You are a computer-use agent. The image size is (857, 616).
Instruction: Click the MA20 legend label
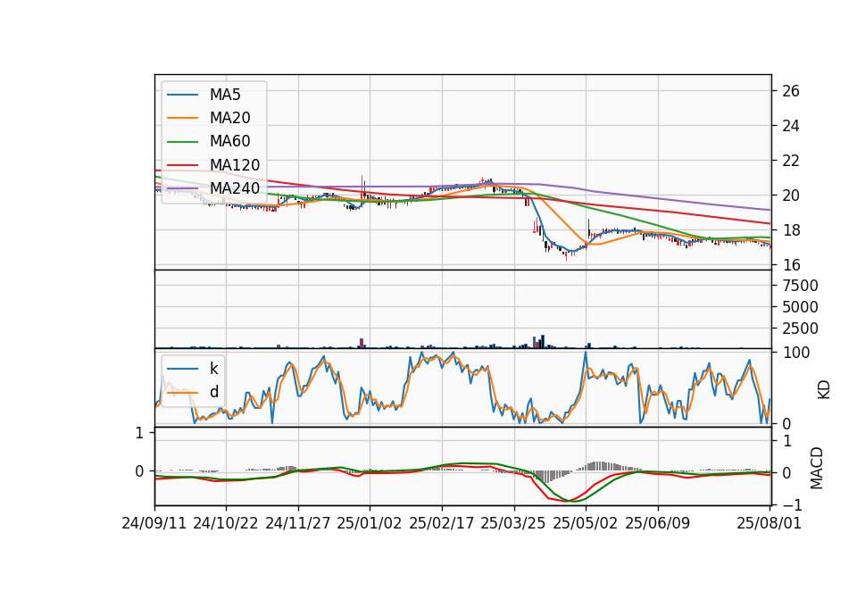coord(229,118)
